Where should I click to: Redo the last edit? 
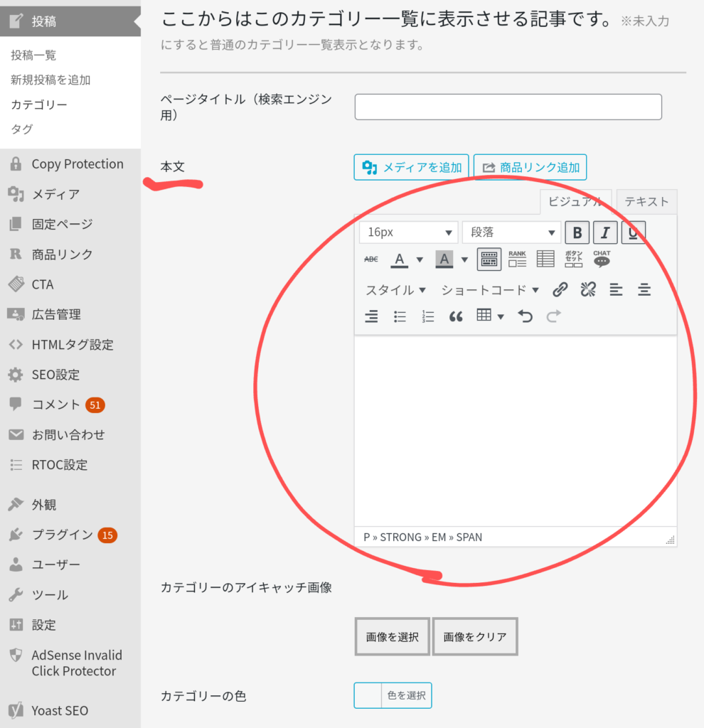click(553, 316)
